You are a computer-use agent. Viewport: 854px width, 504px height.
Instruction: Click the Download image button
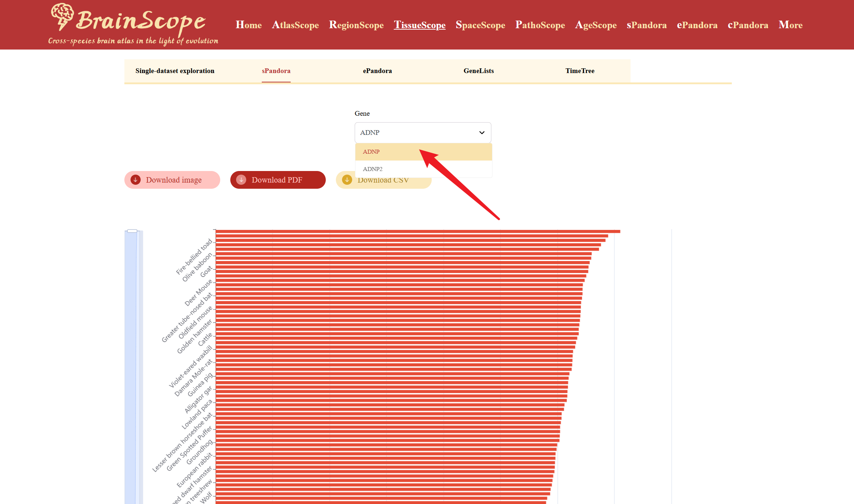172,180
